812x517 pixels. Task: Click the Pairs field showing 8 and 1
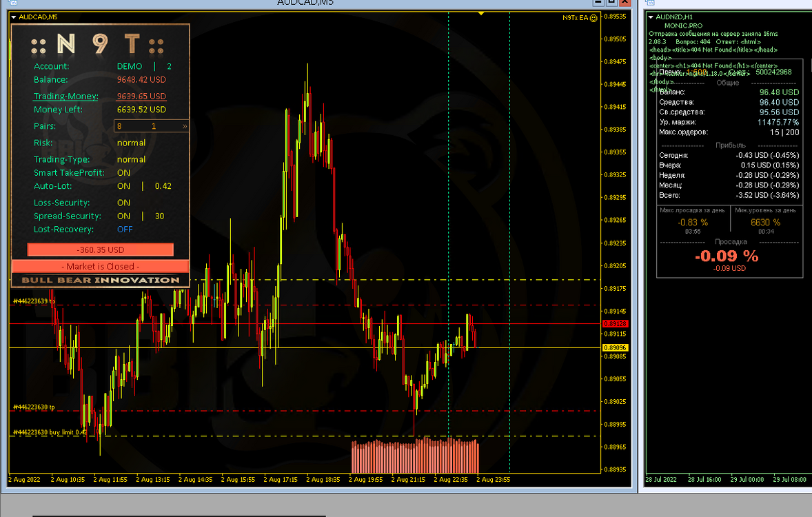click(151, 126)
